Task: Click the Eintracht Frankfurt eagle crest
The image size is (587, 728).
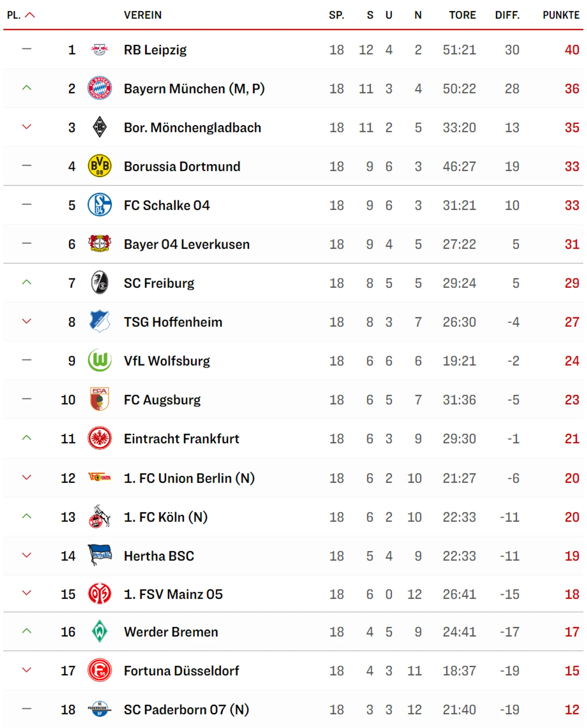Action: click(x=99, y=438)
